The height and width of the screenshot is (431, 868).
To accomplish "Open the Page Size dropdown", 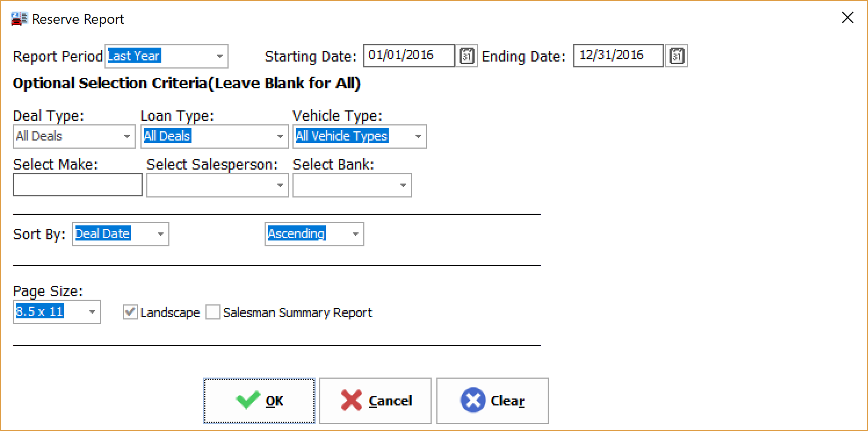I will click(92, 312).
